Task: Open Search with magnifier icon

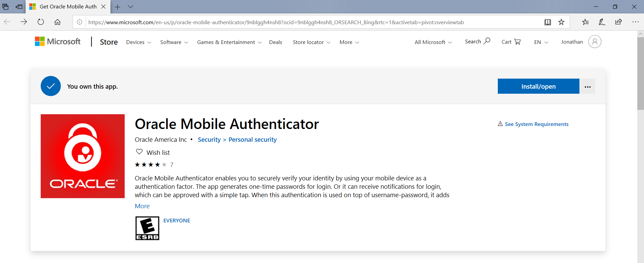Action: (x=477, y=41)
